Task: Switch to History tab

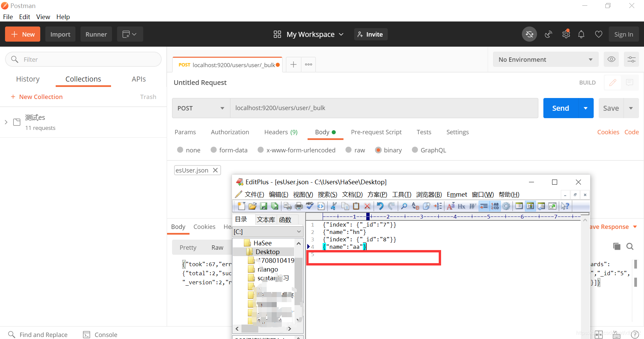Action: point(28,79)
